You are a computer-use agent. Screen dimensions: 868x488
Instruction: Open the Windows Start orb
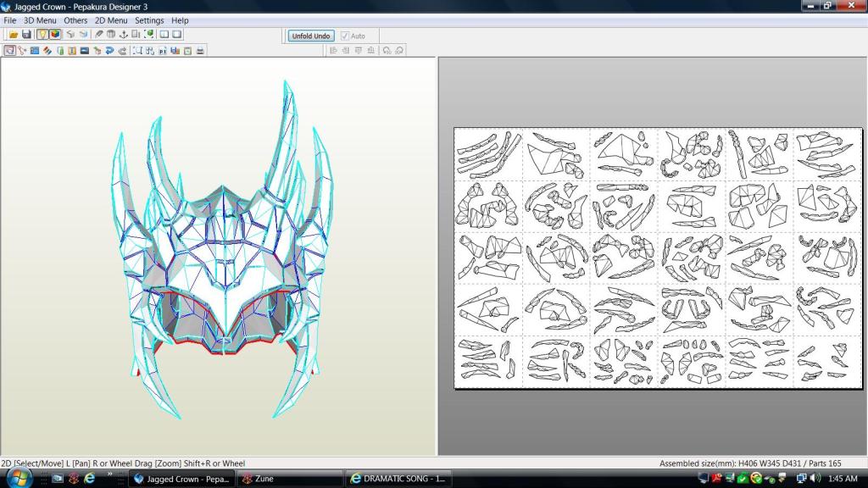19,478
